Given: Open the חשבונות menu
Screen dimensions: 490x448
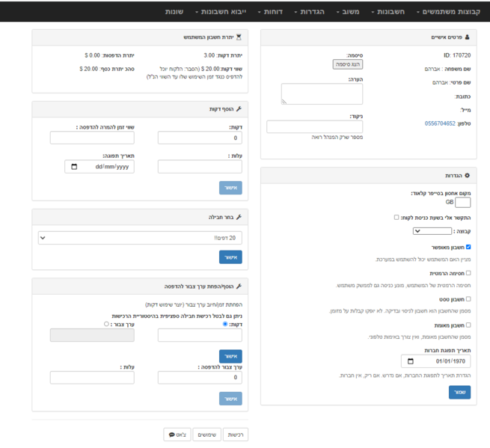Looking at the screenshot, I should point(388,11).
